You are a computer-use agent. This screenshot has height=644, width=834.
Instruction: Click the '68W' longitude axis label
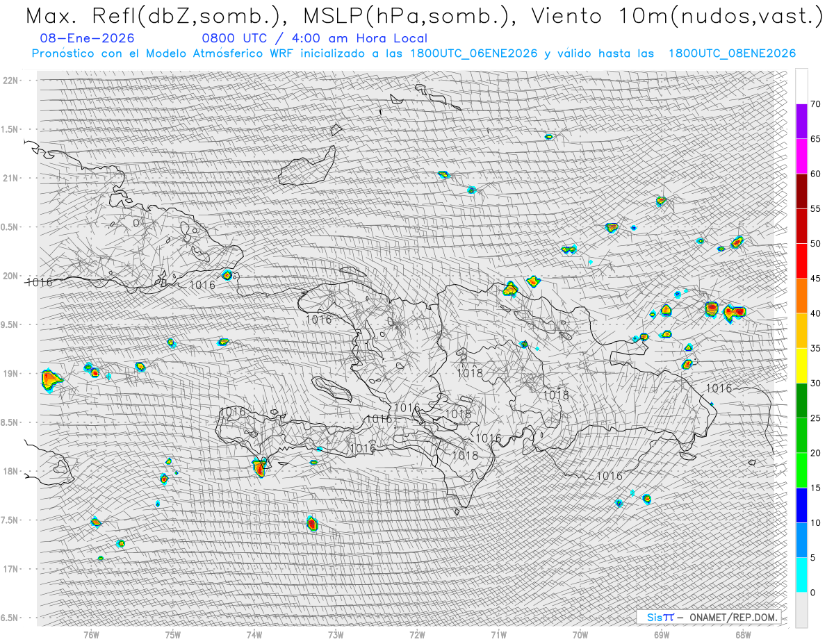[x=743, y=634]
